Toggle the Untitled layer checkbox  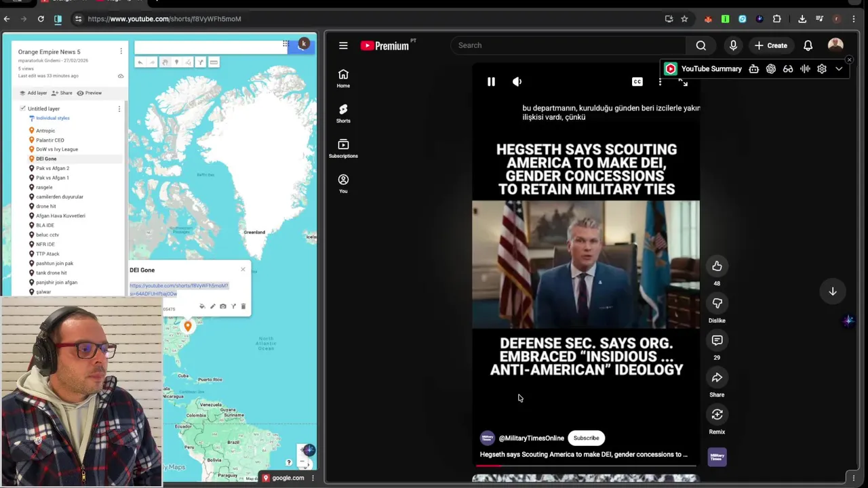[22, 108]
